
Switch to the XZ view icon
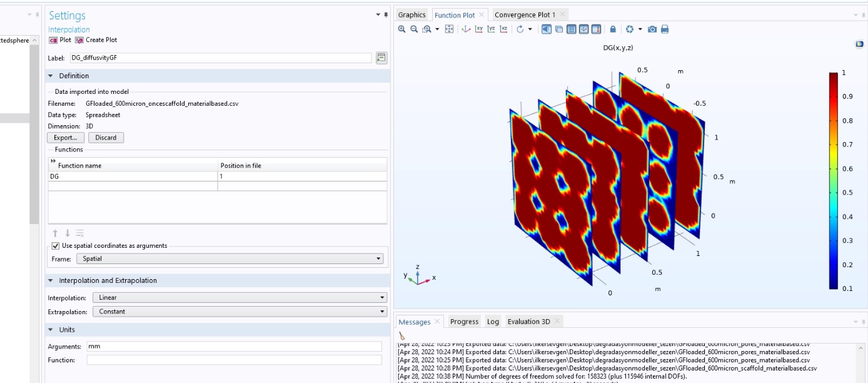tap(503, 29)
